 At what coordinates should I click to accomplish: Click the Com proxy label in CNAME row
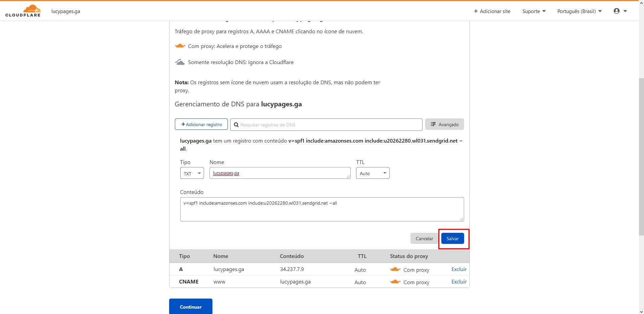[416, 282]
